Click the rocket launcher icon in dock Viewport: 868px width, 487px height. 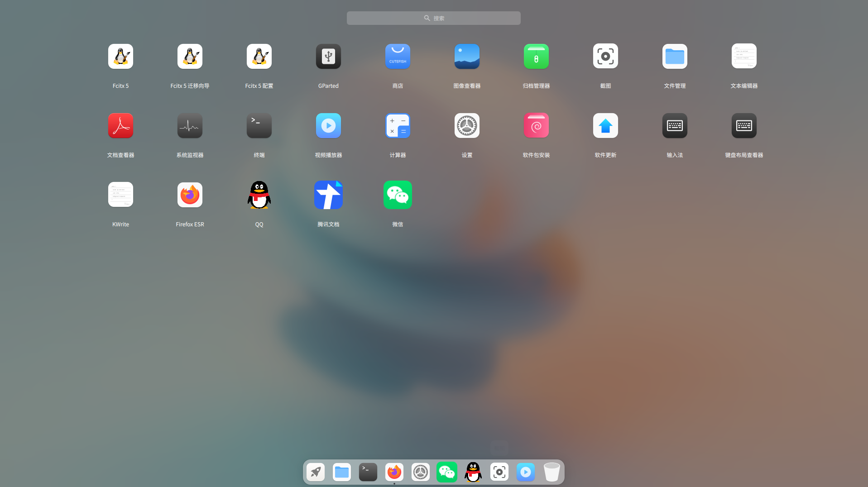click(316, 472)
